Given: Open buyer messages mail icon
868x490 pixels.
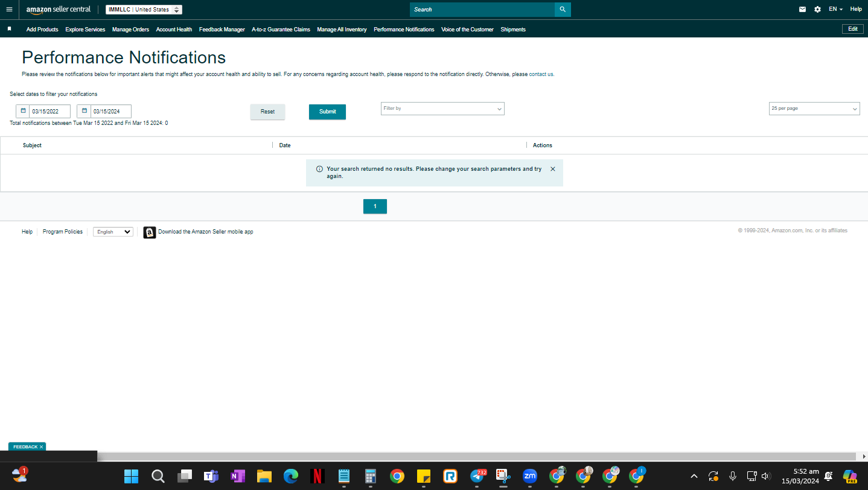Looking at the screenshot, I should click(x=802, y=10).
